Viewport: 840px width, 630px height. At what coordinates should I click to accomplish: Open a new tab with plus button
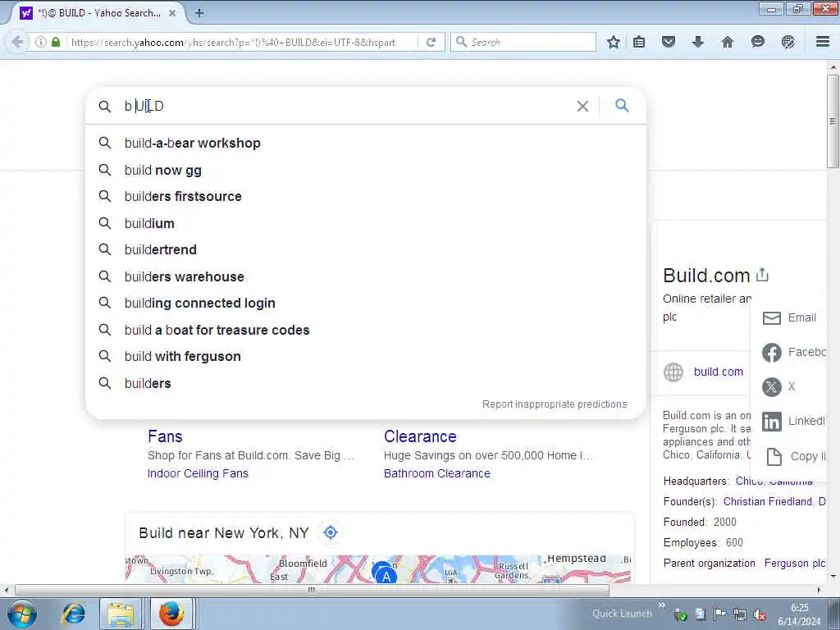199,13
